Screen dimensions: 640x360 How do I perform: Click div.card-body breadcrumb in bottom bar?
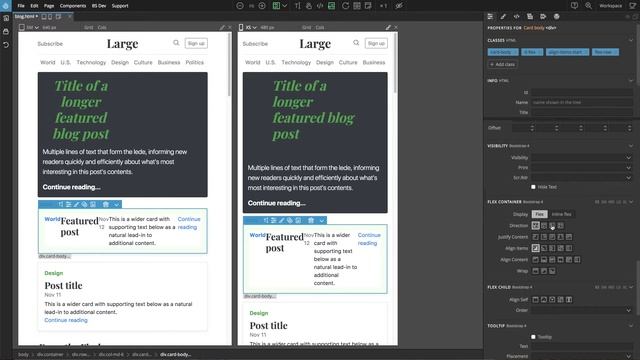coord(176,354)
